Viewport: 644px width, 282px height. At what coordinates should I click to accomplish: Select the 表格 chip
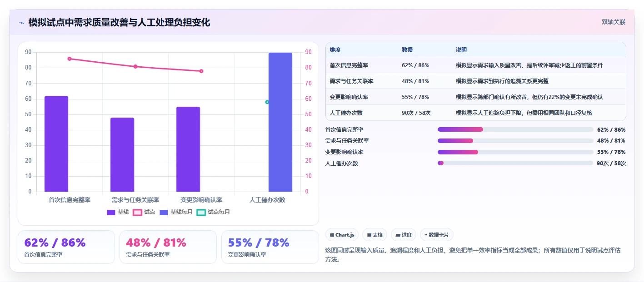click(x=375, y=235)
